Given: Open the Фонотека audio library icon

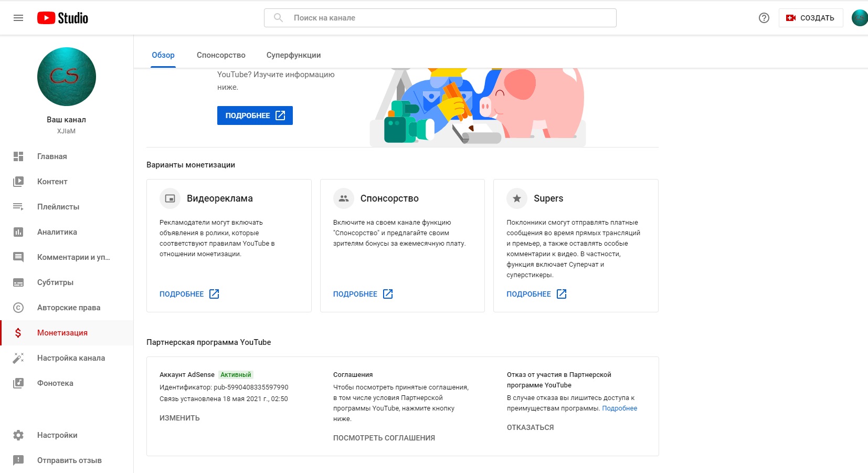Looking at the screenshot, I should [18, 383].
